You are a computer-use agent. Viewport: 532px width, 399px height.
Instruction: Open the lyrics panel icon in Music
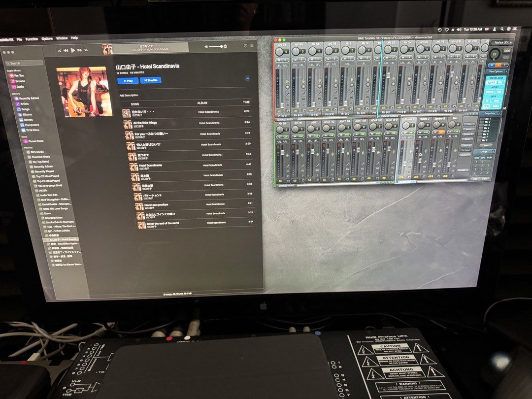click(245, 46)
